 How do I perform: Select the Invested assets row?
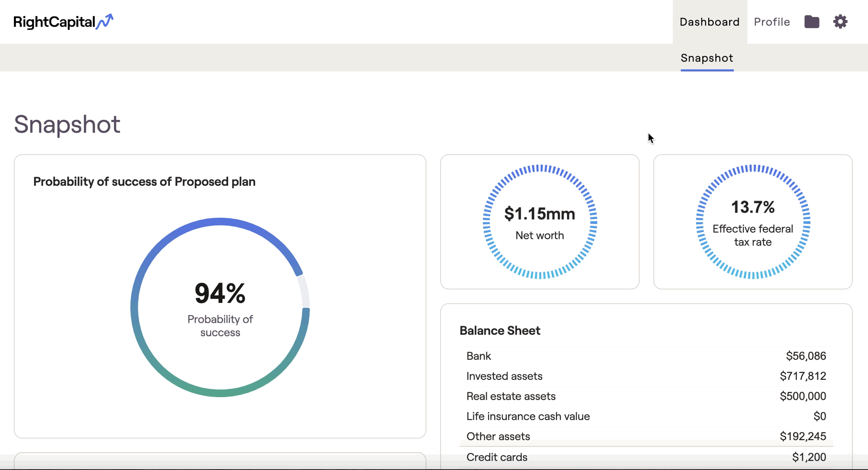646,376
